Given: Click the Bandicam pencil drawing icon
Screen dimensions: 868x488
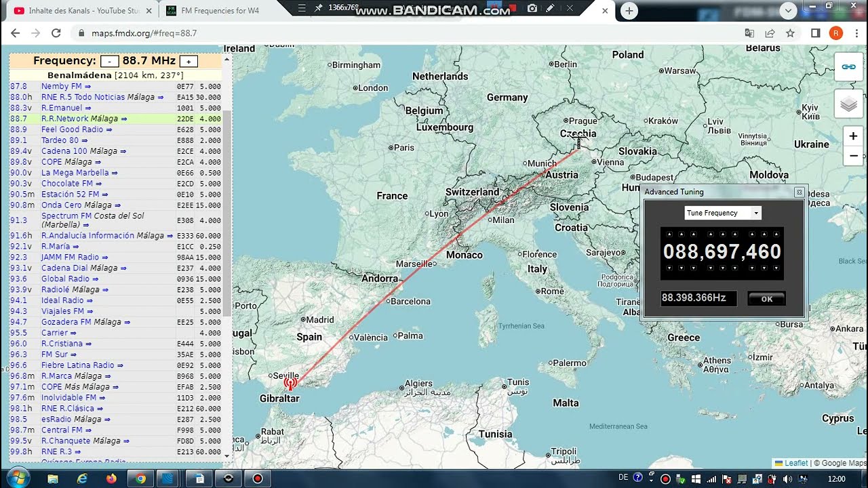Looking at the screenshot, I should (x=550, y=8).
